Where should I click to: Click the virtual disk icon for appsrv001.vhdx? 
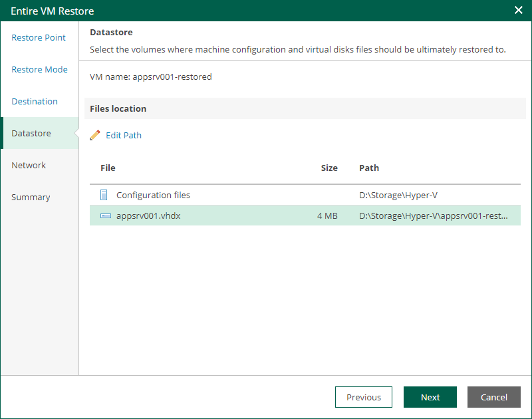point(105,215)
